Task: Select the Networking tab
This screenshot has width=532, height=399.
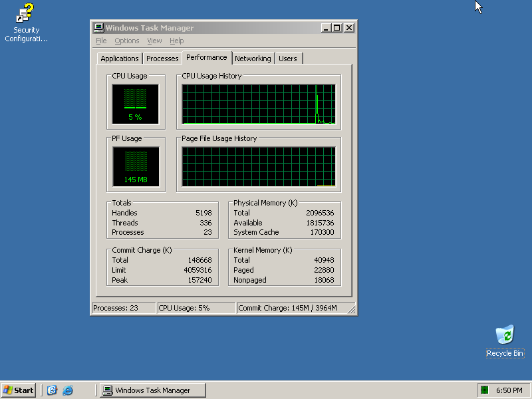Action: pyautogui.click(x=253, y=59)
